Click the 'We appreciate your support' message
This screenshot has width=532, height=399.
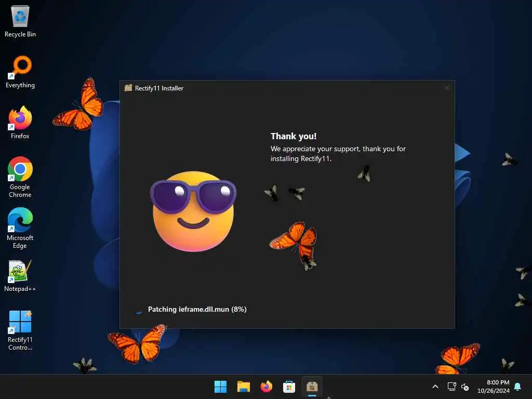point(338,153)
